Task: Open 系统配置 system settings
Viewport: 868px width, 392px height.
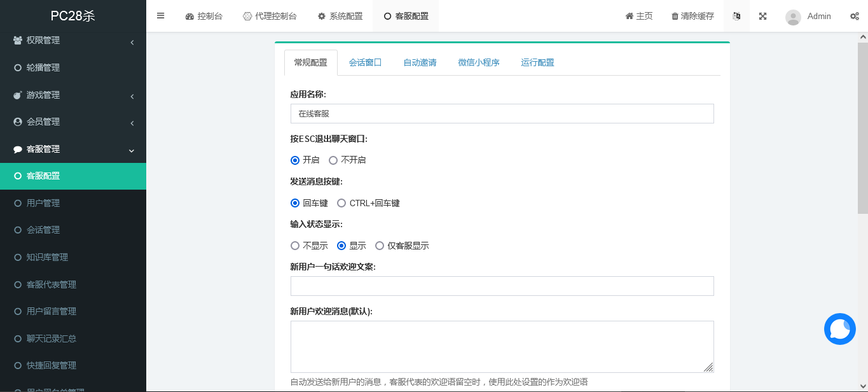Action: (340, 16)
